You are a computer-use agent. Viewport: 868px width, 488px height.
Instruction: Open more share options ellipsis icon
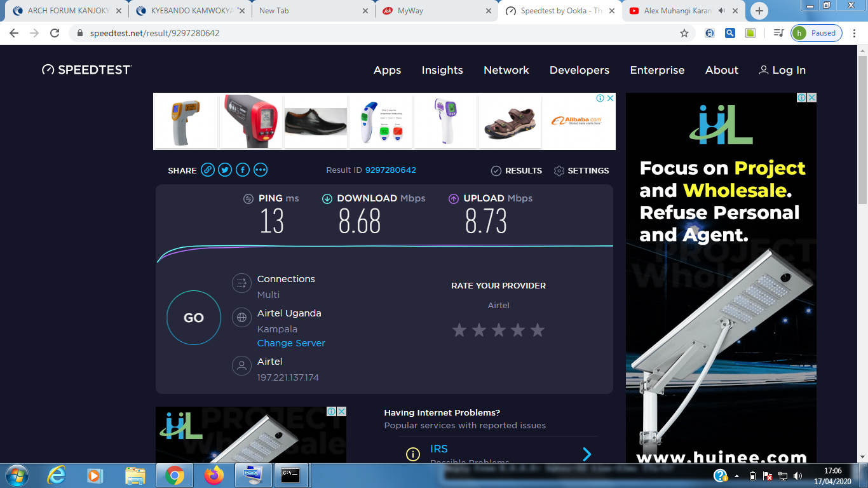pos(261,170)
